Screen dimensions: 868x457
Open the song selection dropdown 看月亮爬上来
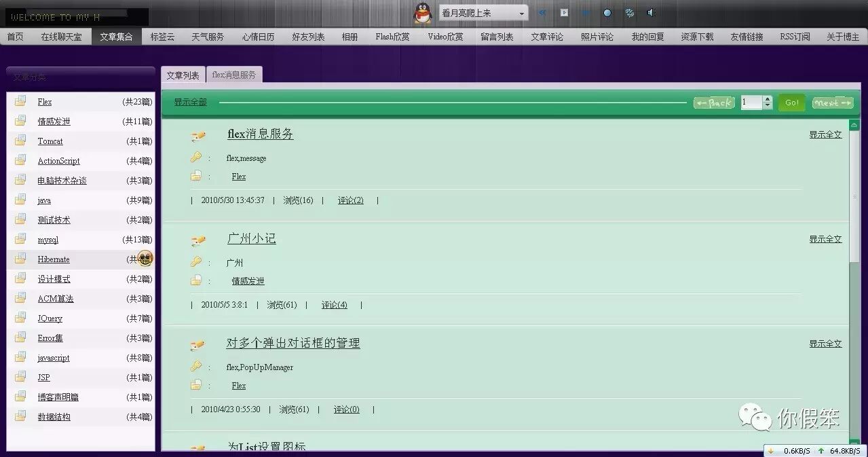point(484,13)
